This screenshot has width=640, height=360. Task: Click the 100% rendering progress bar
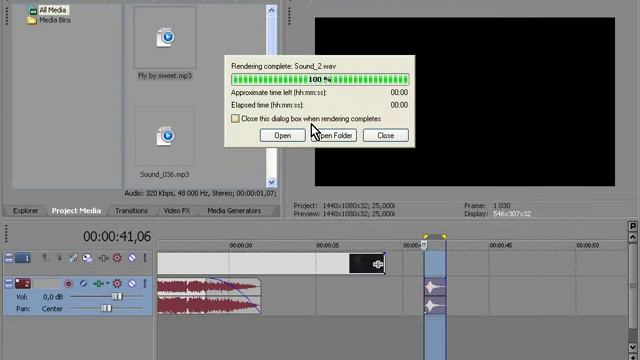click(x=320, y=79)
